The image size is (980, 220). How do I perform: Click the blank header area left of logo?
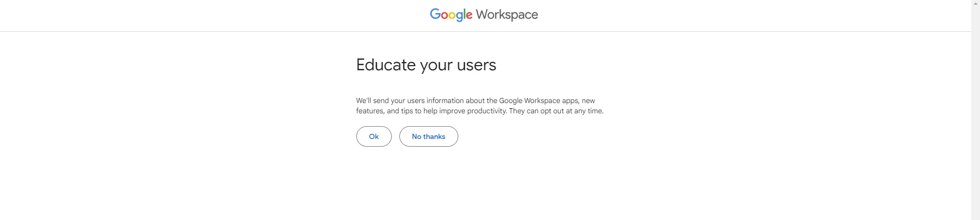205,15
